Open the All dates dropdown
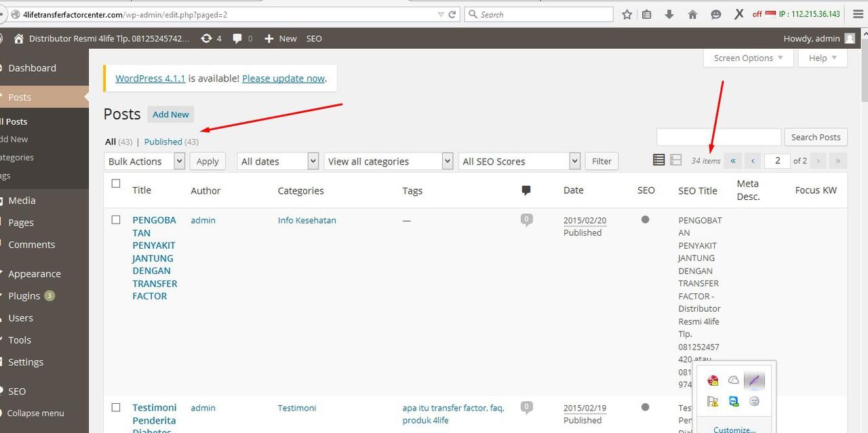The width and height of the screenshot is (868, 433). coord(278,161)
